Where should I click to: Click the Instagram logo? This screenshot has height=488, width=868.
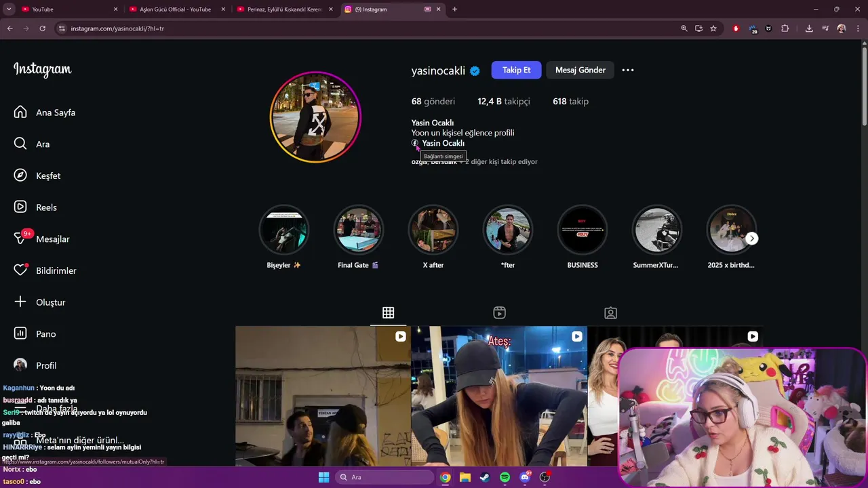coord(42,70)
